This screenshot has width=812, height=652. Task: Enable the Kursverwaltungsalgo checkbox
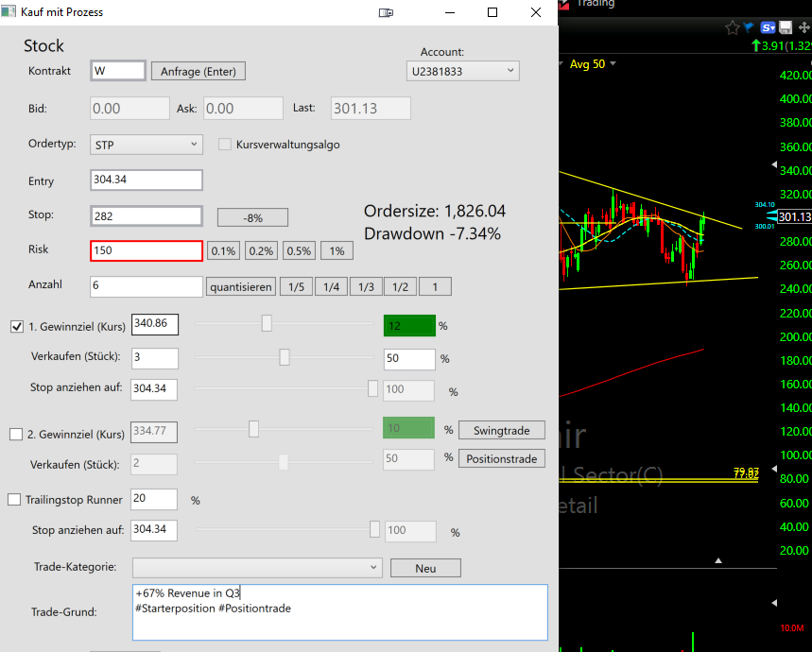coord(225,145)
